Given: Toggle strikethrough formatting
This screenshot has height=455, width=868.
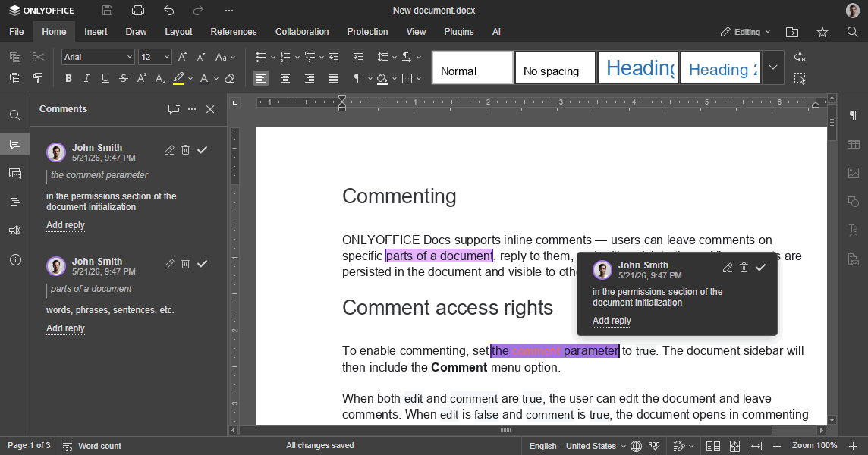Looking at the screenshot, I should pyautogui.click(x=124, y=79).
